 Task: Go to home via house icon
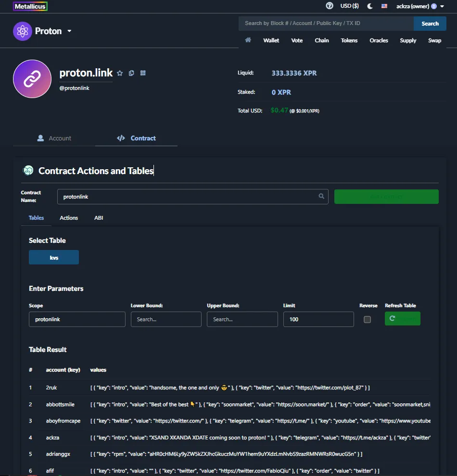click(248, 40)
